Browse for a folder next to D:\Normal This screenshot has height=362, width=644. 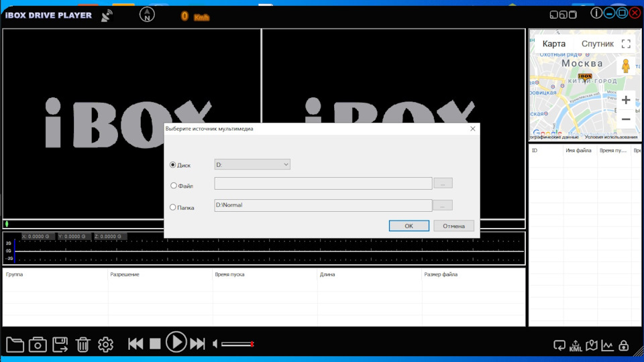(x=443, y=205)
